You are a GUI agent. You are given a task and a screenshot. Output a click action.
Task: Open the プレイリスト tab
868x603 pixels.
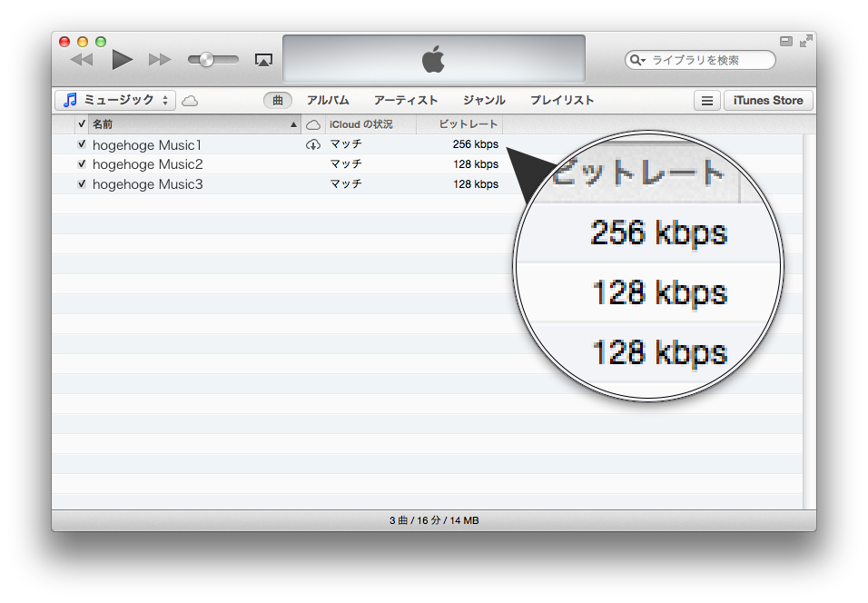[x=562, y=100]
